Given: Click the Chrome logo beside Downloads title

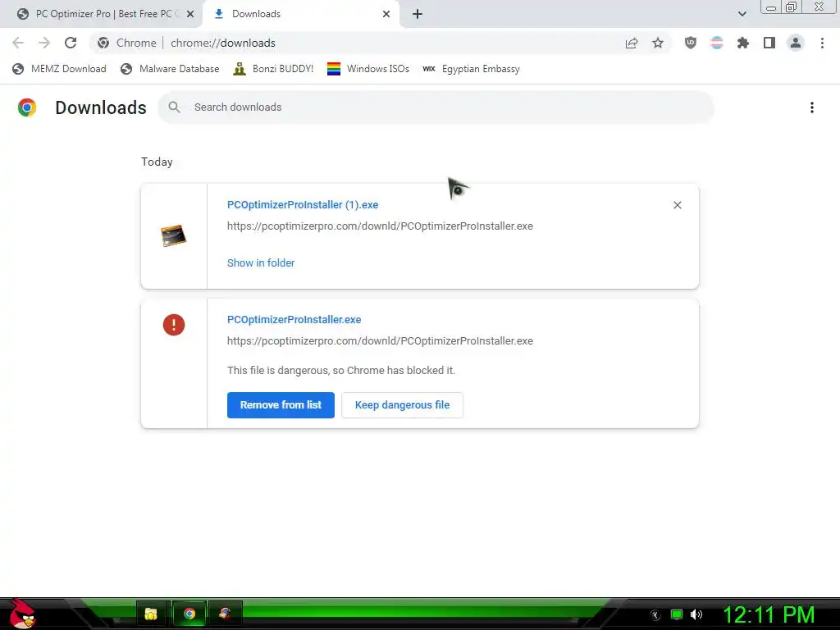Looking at the screenshot, I should click(27, 107).
